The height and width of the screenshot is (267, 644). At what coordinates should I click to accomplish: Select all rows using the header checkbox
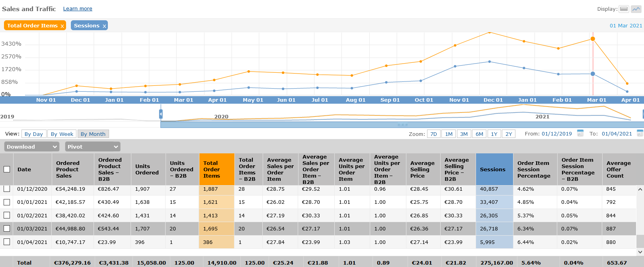(7, 169)
